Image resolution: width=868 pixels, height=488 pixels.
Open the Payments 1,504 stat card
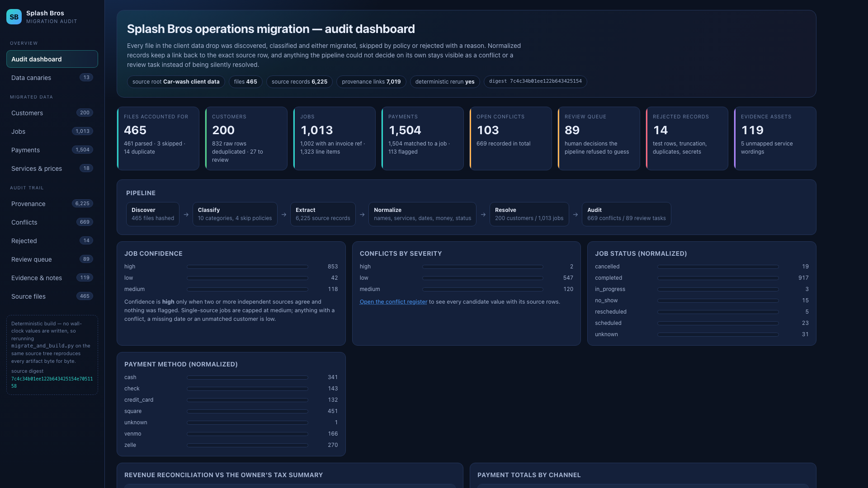coord(423,138)
